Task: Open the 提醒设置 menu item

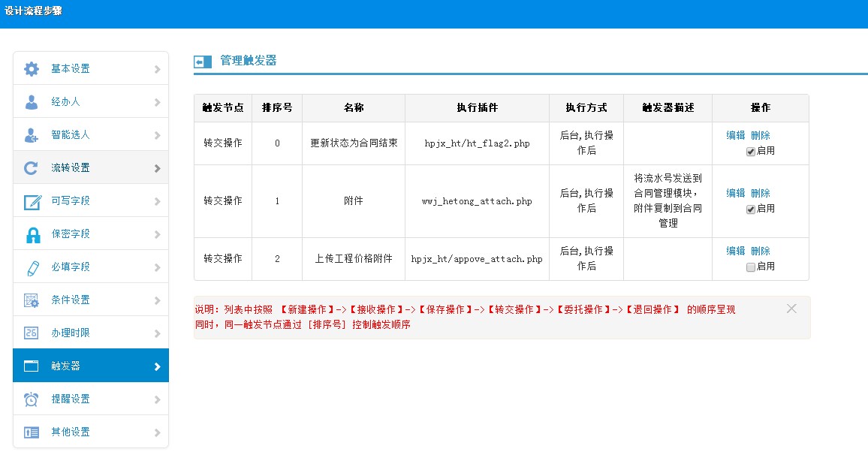Action: [91, 399]
